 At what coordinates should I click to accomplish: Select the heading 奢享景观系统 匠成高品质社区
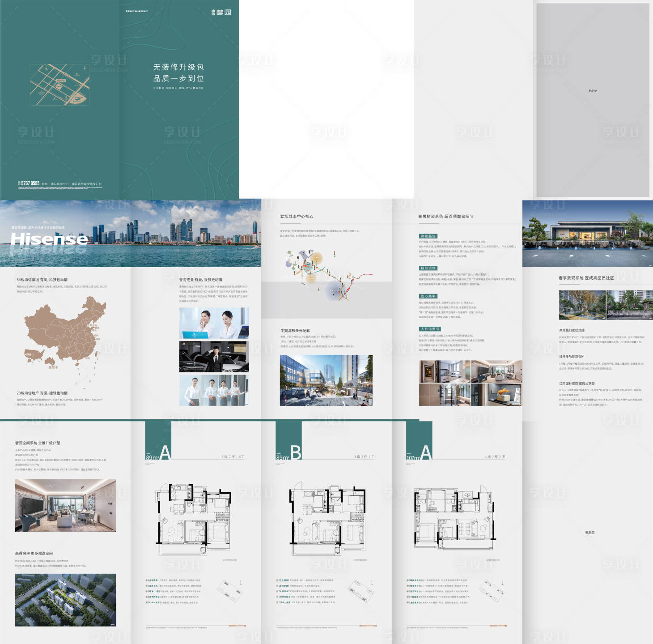(x=586, y=278)
